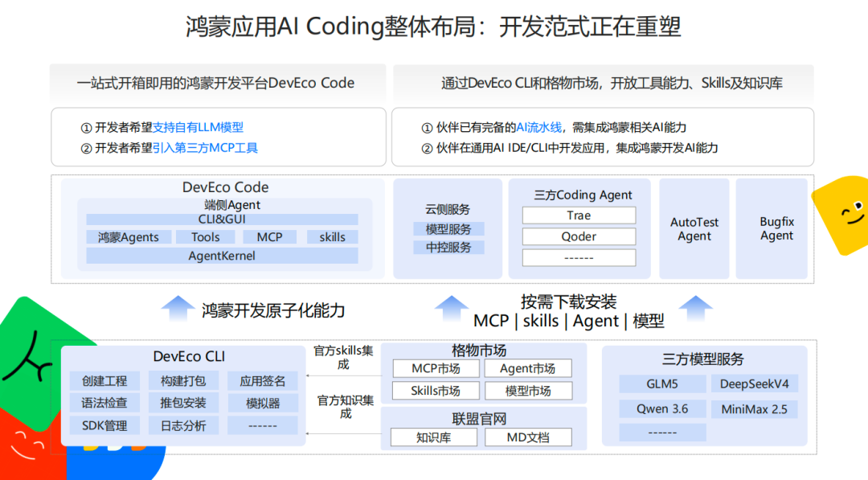Select MiniMax 2.5 model
868x480 pixels.
click(754, 409)
